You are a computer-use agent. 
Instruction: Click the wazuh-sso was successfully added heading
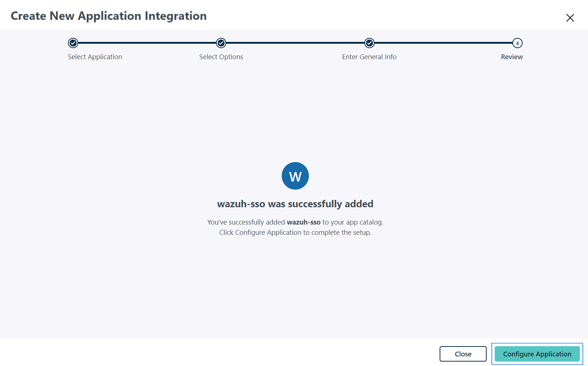[x=295, y=204]
